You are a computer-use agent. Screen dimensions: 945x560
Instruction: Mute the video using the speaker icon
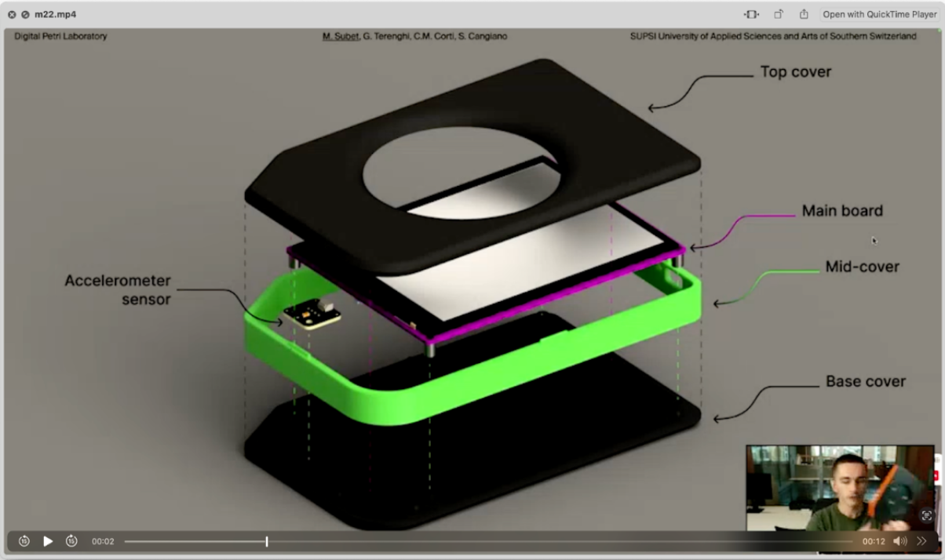point(899,541)
